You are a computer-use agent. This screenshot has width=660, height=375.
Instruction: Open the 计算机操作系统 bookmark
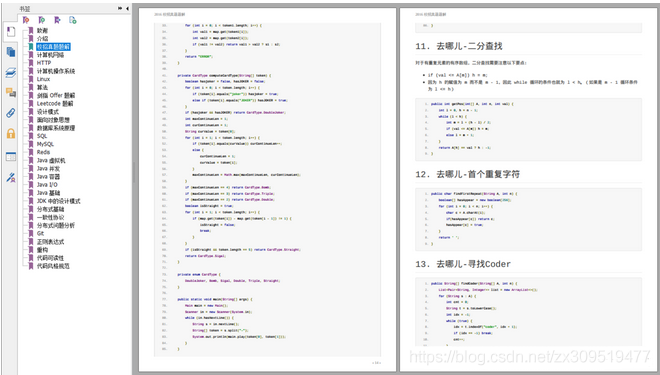point(56,71)
